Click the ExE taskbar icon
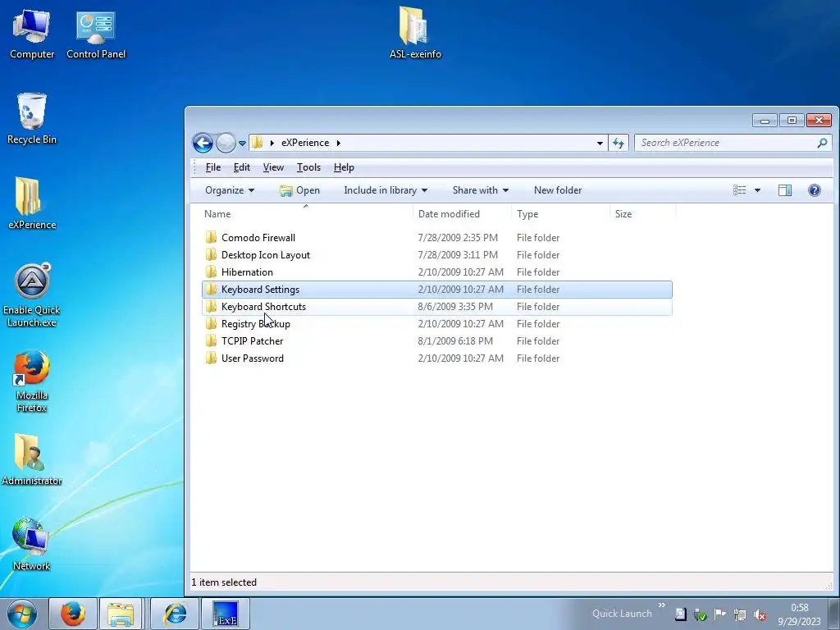840x630 pixels. [225, 614]
